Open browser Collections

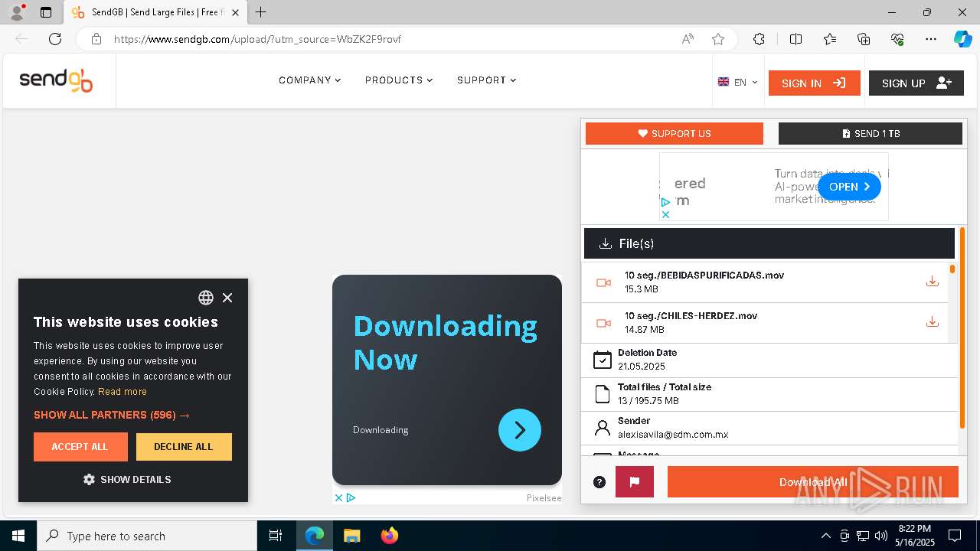point(864,39)
